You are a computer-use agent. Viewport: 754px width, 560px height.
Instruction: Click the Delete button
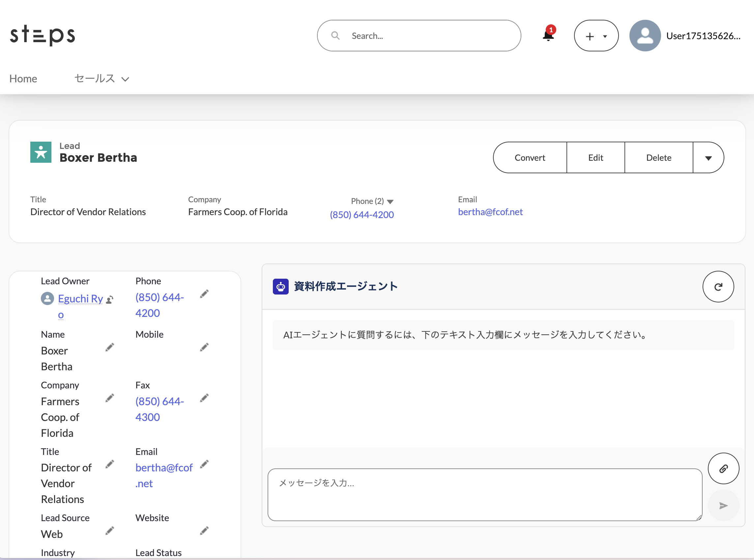(658, 158)
